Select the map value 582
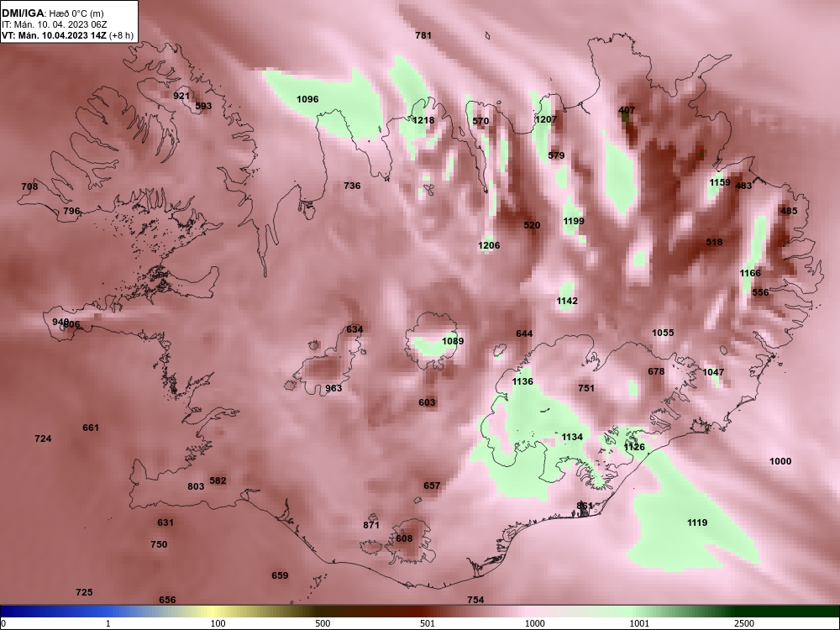The width and height of the screenshot is (840, 630). pyautogui.click(x=218, y=480)
